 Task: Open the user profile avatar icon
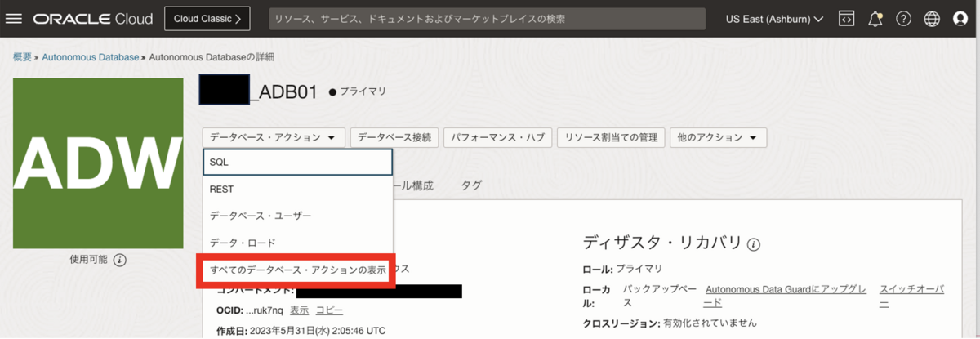pos(960,18)
